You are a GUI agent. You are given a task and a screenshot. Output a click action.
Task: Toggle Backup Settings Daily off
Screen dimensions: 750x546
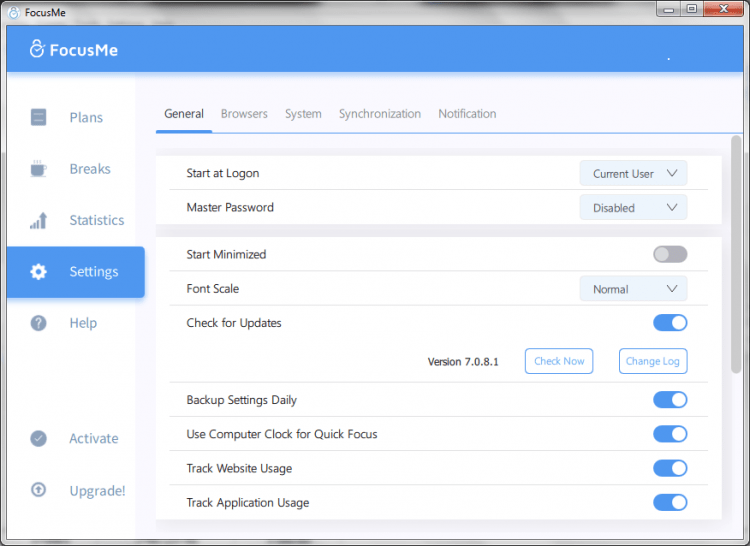click(670, 399)
